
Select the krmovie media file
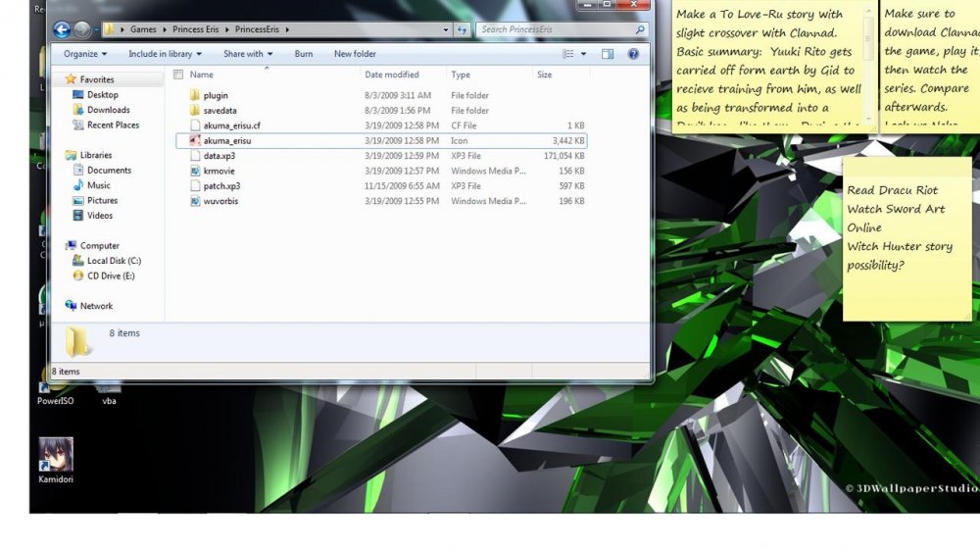[x=219, y=172]
